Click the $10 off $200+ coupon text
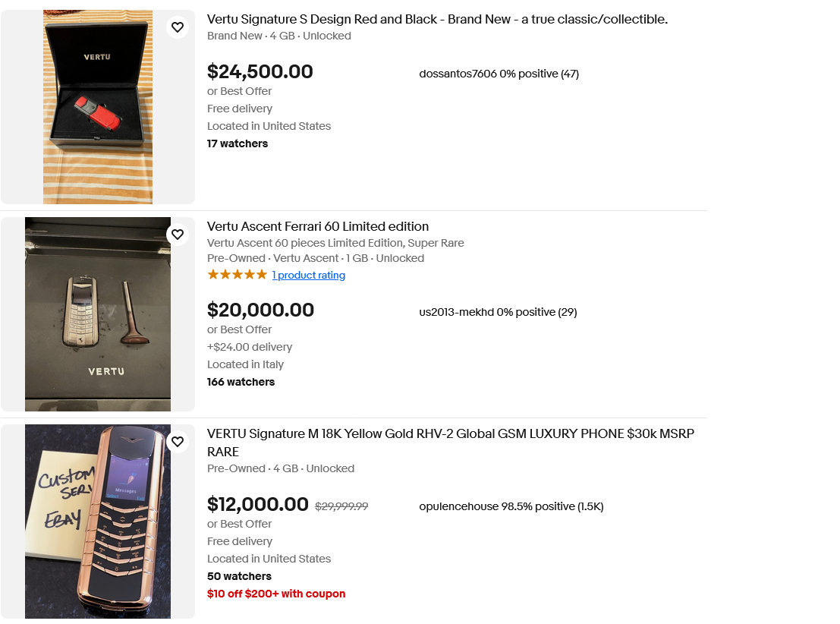This screenshot has width=840, height=624. (276, 594)
